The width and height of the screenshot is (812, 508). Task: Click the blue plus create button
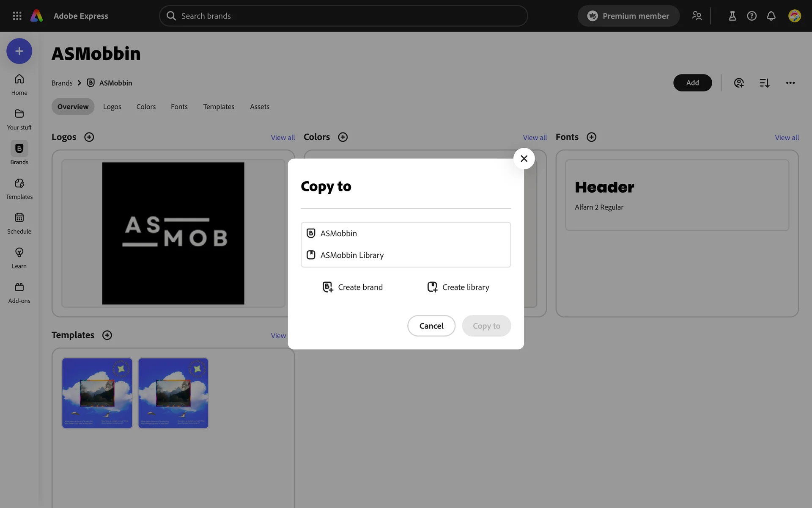19,51
